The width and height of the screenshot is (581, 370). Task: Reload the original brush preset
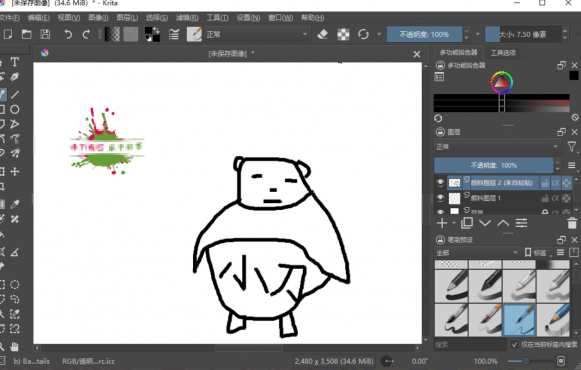point(363,34)
